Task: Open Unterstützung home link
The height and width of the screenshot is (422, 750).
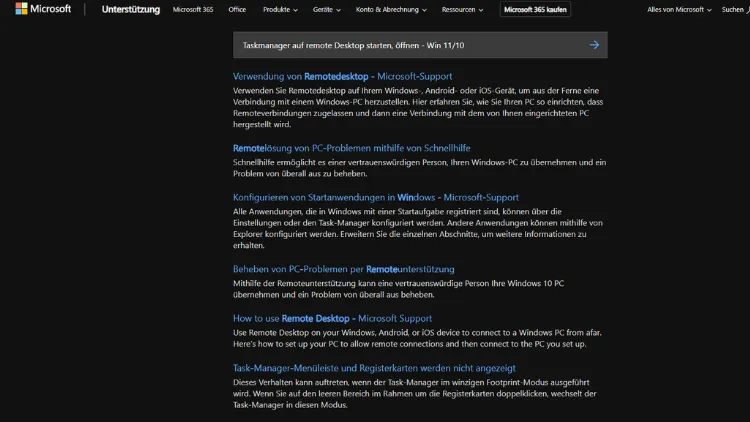Action: pos(131,9)
